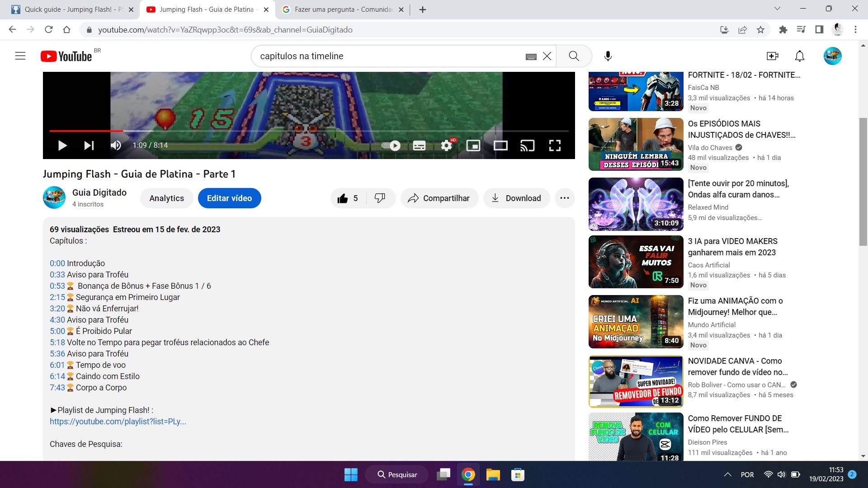Screen dimensions: 868x488
Task: Open the taskbar Pesquisar search
Action: [x=397, y=474]
